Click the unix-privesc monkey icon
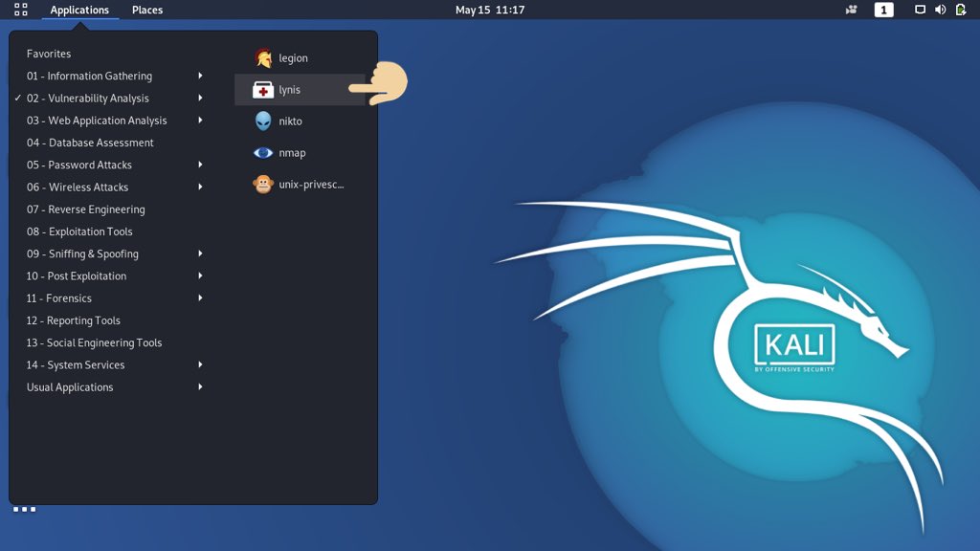This screenshot has width=980, height=551. coord(263,185)
